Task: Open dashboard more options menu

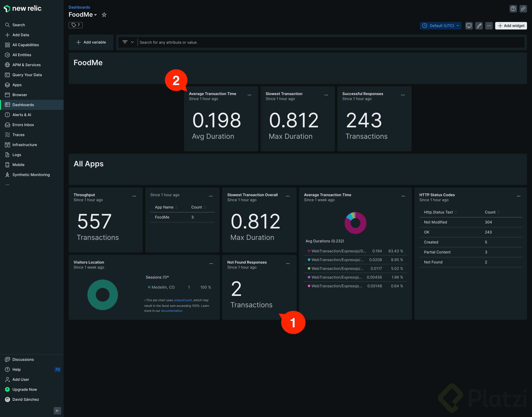Action: coord(489,26)
